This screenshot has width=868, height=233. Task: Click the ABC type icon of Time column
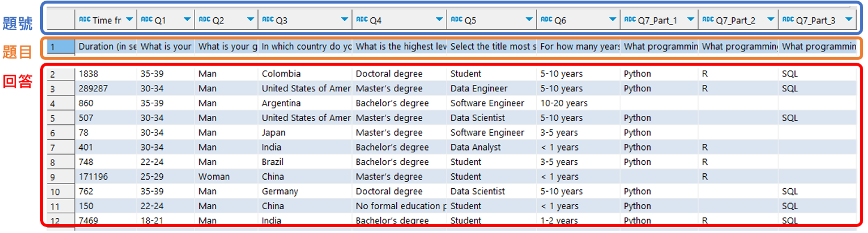[84, 20]
